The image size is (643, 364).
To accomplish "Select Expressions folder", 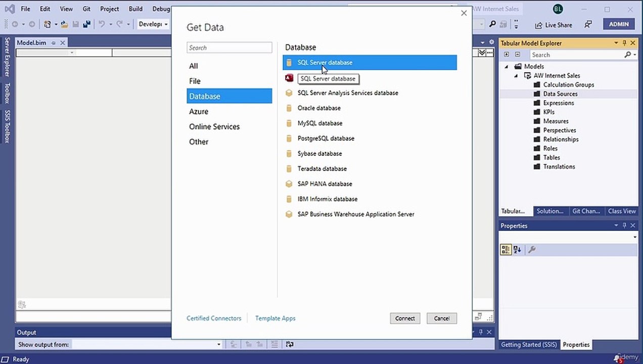I will [x=558, y=103].
